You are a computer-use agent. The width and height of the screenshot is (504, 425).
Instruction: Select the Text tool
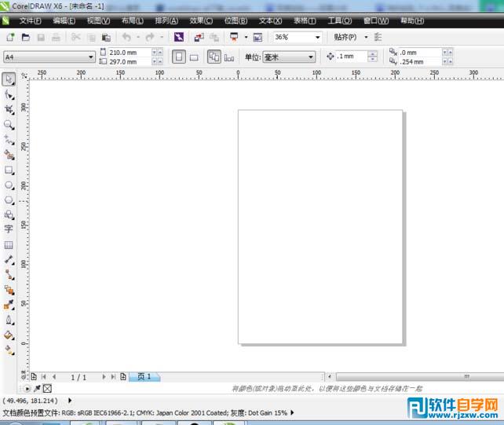(9, 229)
